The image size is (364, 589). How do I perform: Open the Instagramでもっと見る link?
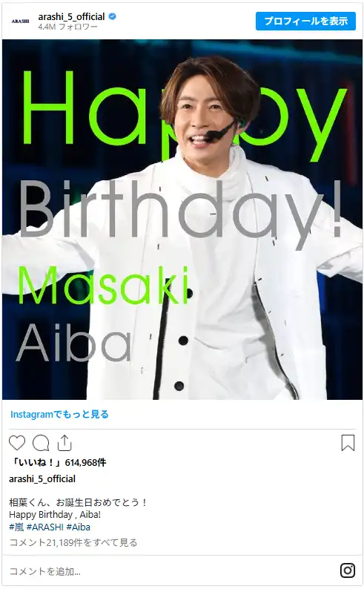tap(59, 415)
